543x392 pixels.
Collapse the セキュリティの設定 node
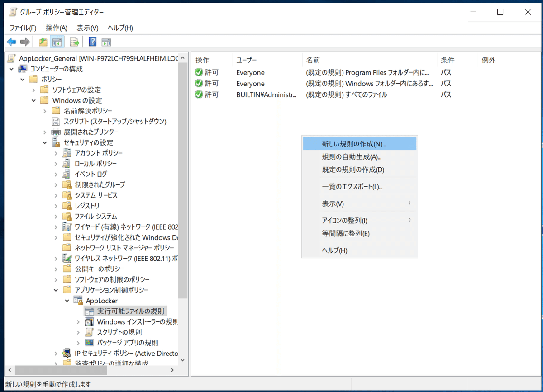click(x=45, y=142)
